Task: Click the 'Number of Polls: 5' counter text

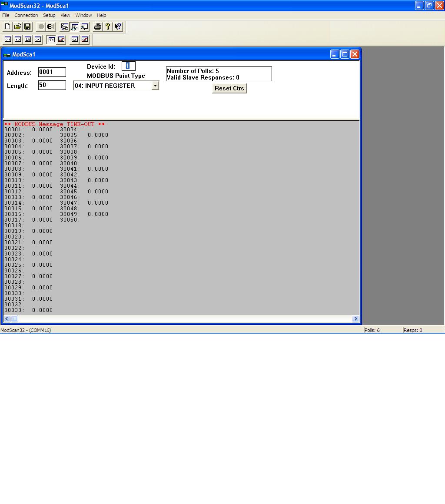Action: (x=193, y=71)
